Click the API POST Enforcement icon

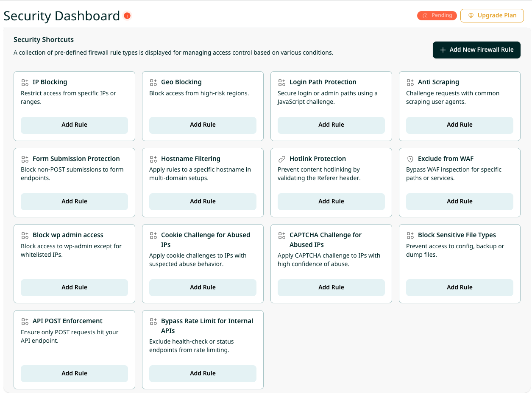25,321
